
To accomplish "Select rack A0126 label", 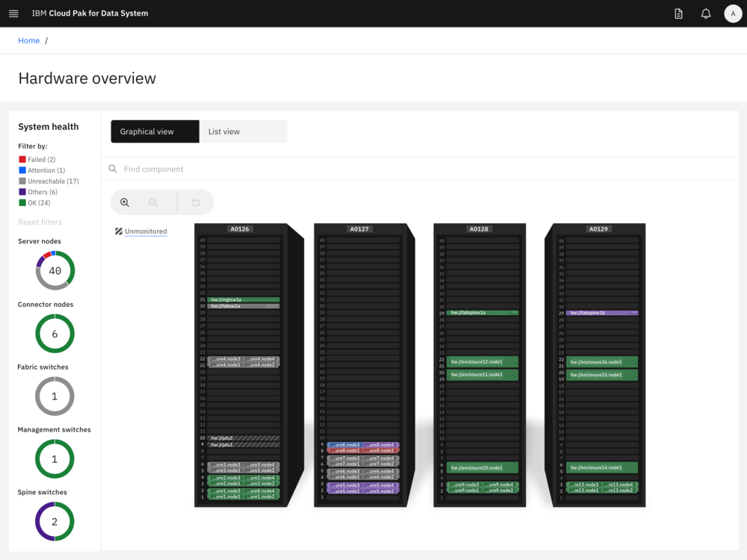I will pyautogui.click(x=240, y=229).
